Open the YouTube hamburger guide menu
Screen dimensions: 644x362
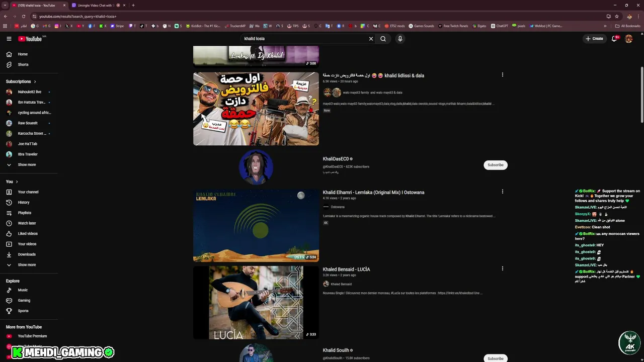coord(9,39)
